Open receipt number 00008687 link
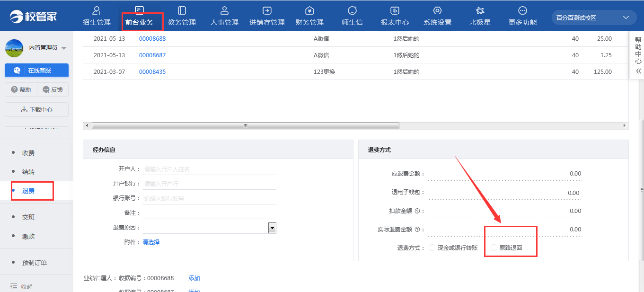 [152, 55]
